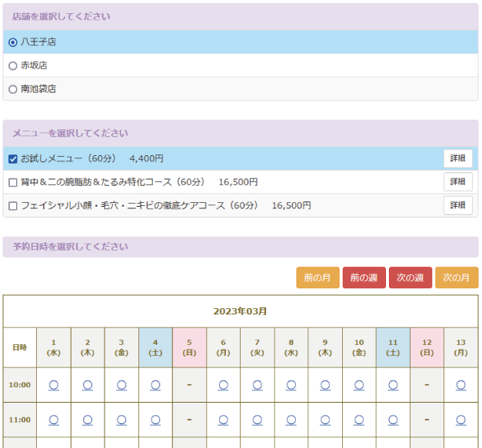Choose the 10:00 slot on March 13
Image resolution: width=482 pixels, height=448 pixels.
(x=460, y=385)
